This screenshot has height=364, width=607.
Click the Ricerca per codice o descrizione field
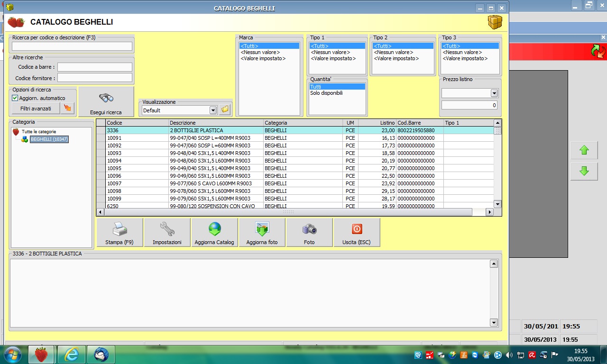pos(72,46)
